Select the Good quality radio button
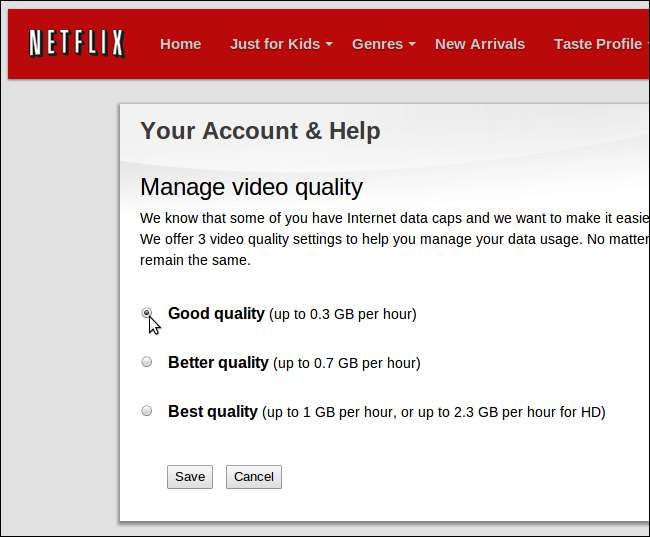Image resolution: width=650 pixels, height=537 pixels. [x=147, y=313]
